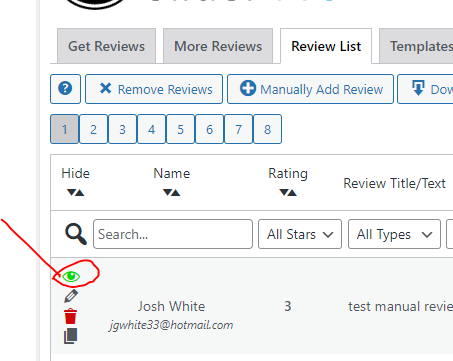
Task: Sort by Name column arrows
Action: [172, 192]
